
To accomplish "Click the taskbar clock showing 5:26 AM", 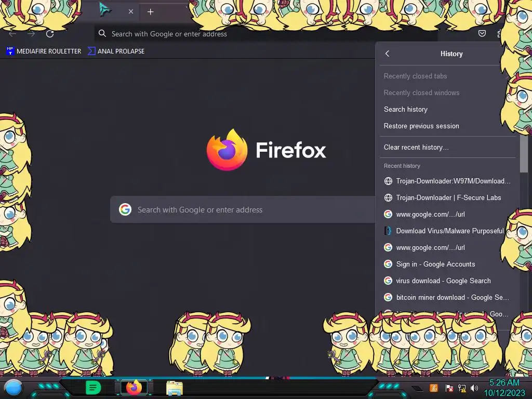I will pos(504,388).
